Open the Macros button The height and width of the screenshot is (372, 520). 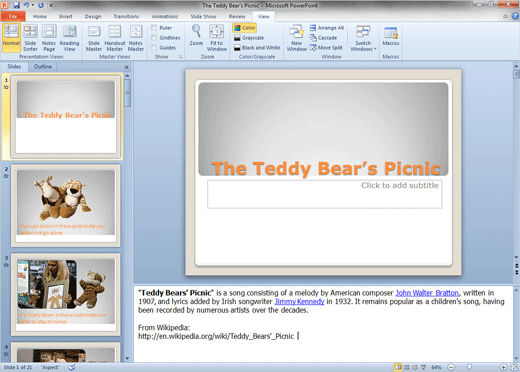pyautogui.click(x=391, y=36)
